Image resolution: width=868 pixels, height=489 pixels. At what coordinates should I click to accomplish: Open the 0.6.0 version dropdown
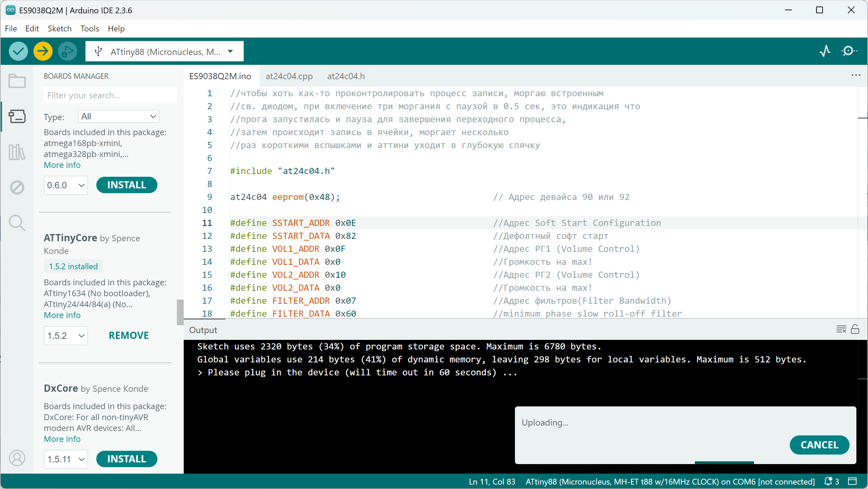tap(66, 185)
